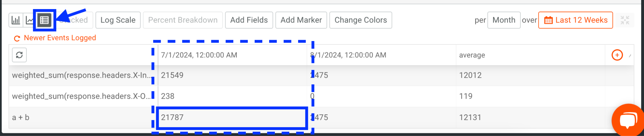Click the collapse arrows icon
Screen dimensions: 644x136
(x=625, y=20)
